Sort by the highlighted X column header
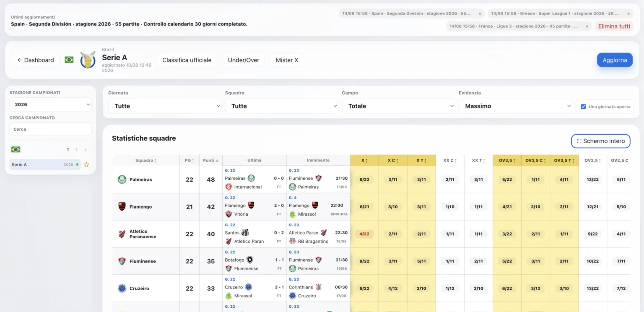Screen dimensions: 644x312 click(364, 160)
